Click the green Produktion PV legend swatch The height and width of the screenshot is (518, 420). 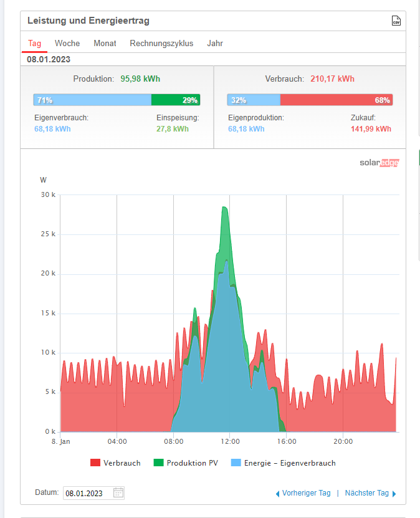[x=158, y=463]
